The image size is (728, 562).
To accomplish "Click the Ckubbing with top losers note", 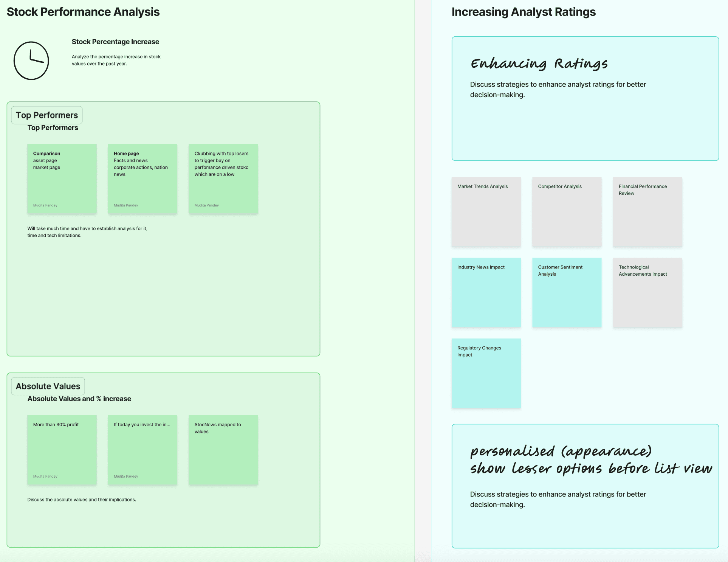I will [223, 179].
